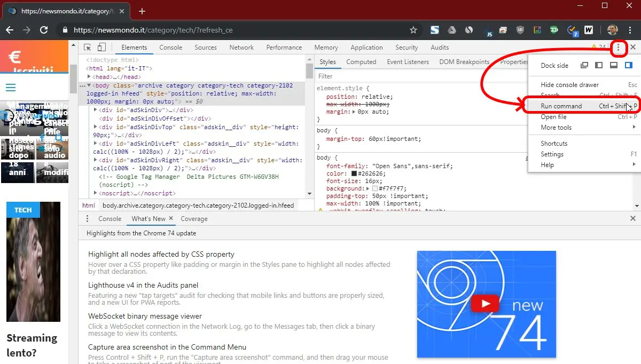Select the dock to left icon
The width and height of the screenshot is (641, 364).
(599, 66)
